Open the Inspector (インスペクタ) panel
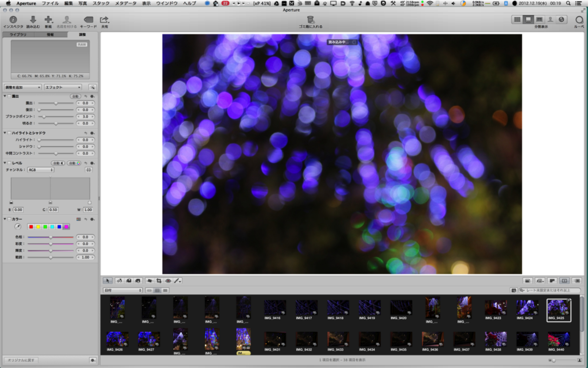The width and height of the screenshot is (588, 368). point(13,20)
